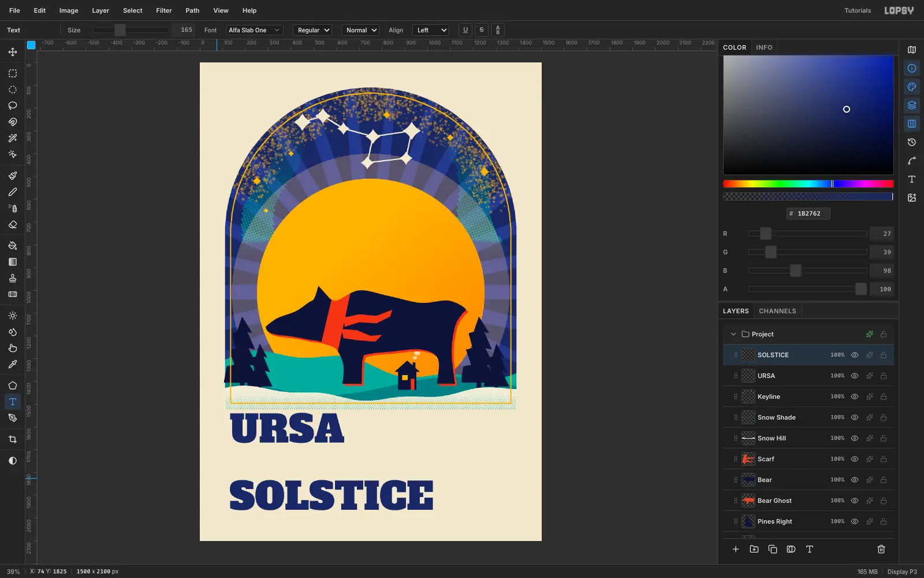This screenshot has width=924, height=578.
Task: Hide the URSA layer
Action: point(855,376)
